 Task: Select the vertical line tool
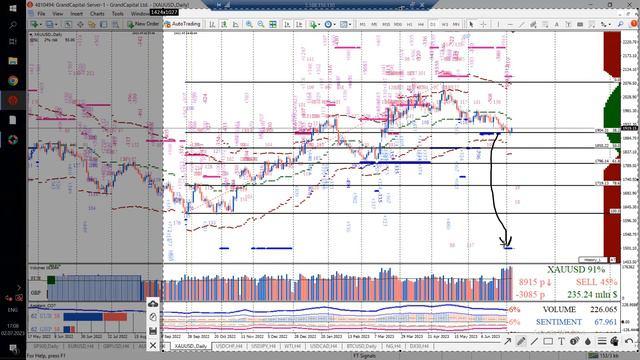[x=498, y=24]
